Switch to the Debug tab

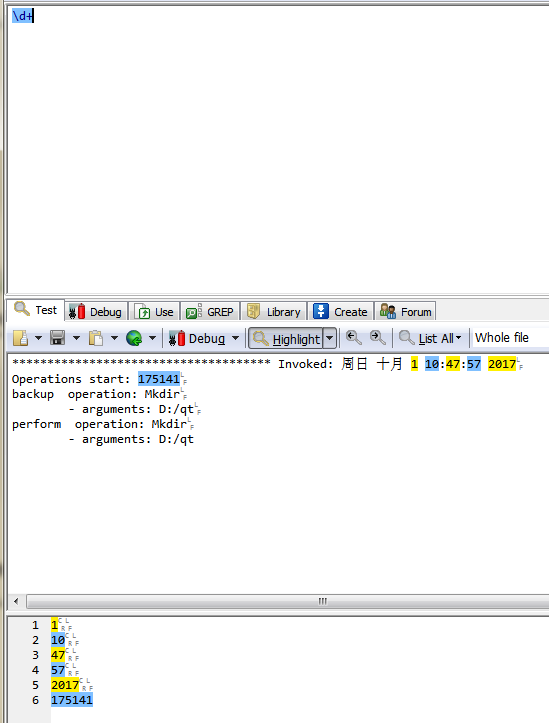pos(95,312)
